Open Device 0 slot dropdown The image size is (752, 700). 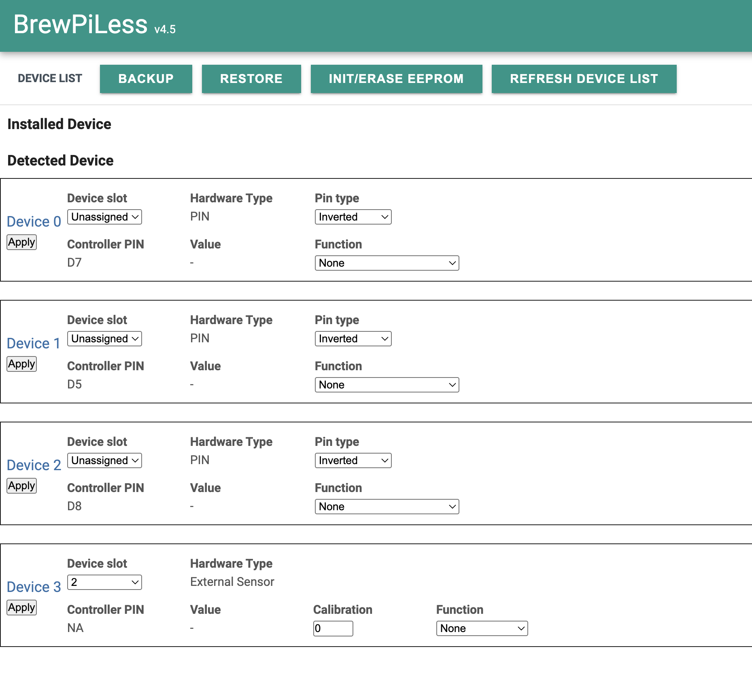click(x=104, y=217)
